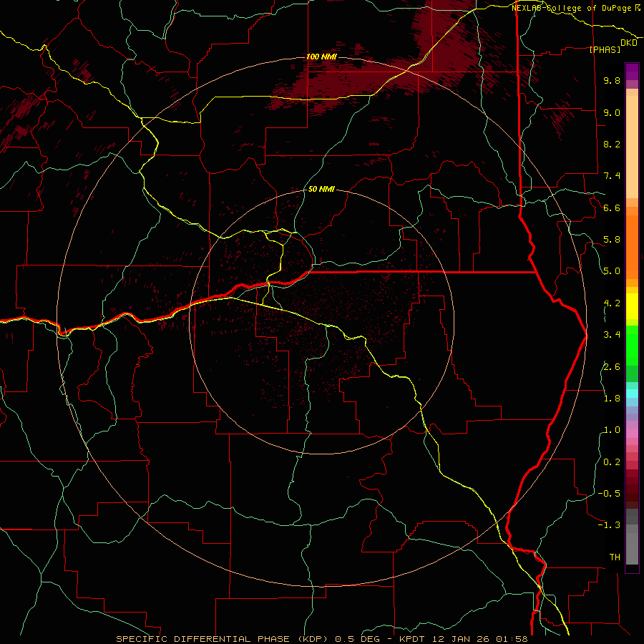Click the Specific Differential Phase title caption

pos(224,639)
